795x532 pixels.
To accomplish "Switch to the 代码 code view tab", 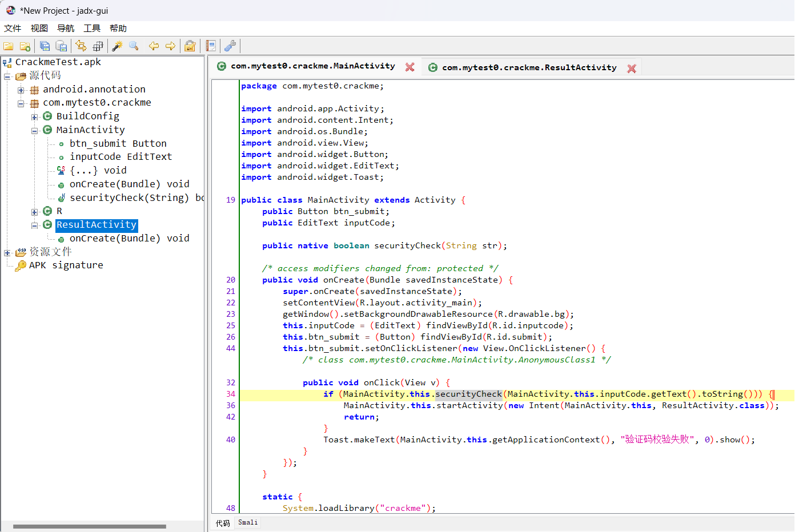I will tap(223, 523).
